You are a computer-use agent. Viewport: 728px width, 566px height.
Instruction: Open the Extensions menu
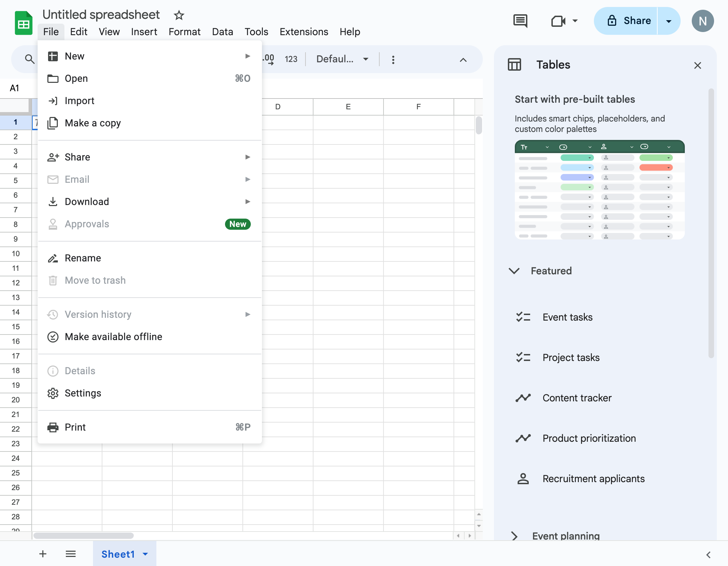pos(304,32)
